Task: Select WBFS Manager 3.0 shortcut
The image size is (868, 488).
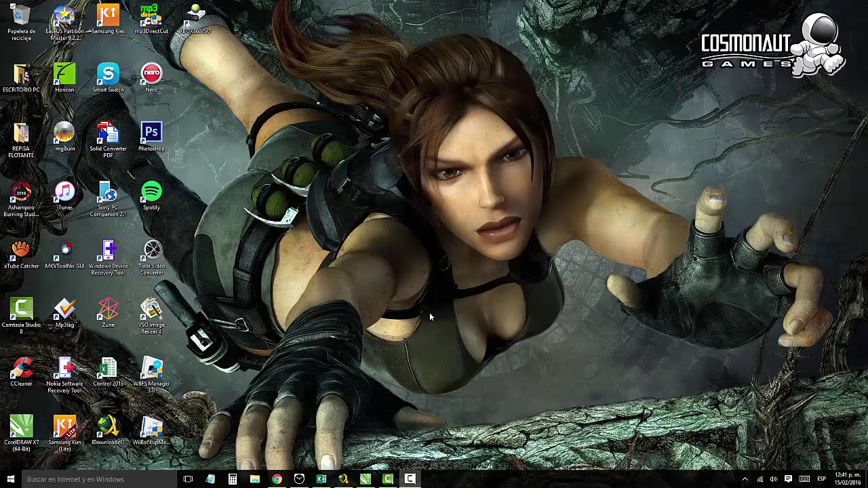Action: coord(151,375)
